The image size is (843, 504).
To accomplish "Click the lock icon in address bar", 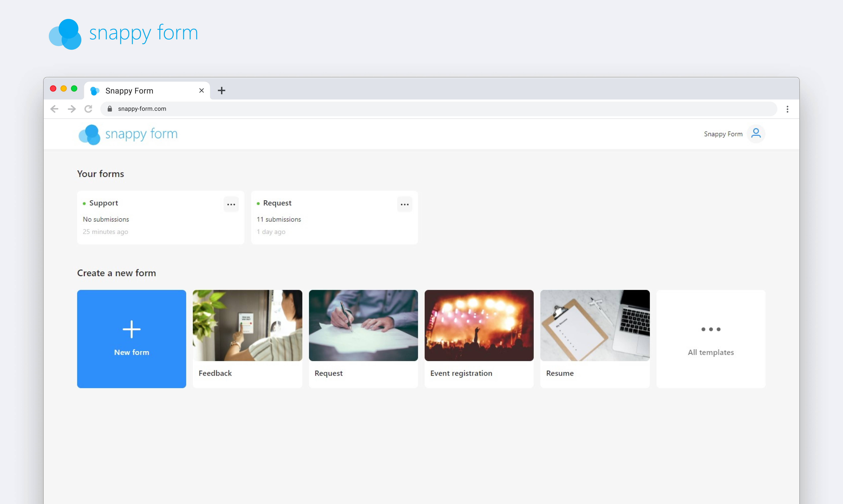I will pyautogui.click(x=110, y=109).
